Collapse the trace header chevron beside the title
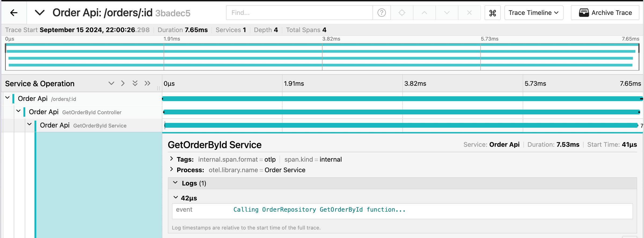Image resolution: width=644 pixels, height=238 pixels. click(40, 13)
